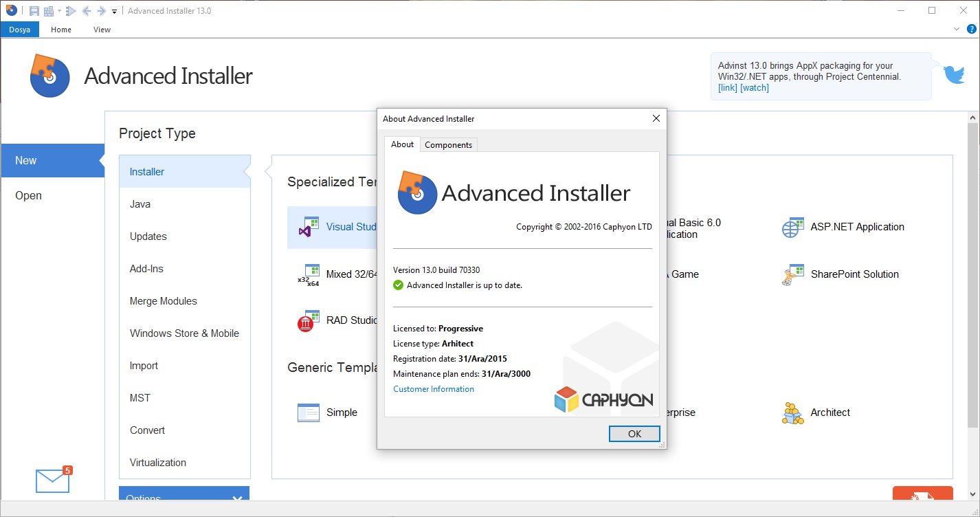Select the Visual Studio template icon
Screen dimensions: 980x517
click(x=309, y=227)
